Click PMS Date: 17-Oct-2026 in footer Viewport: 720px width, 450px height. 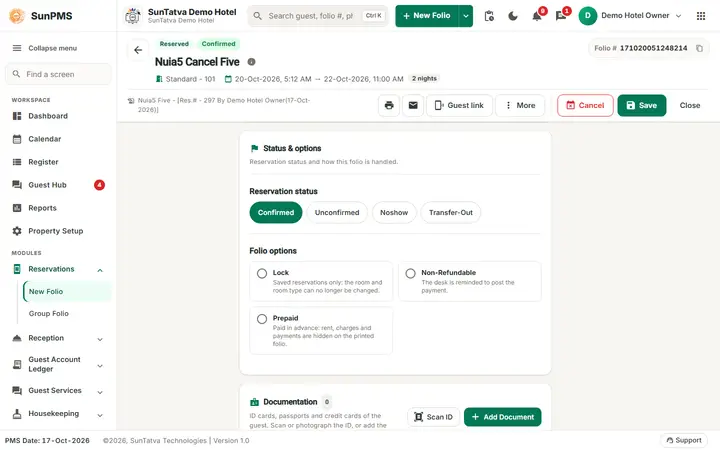click(x=47, y=440)
